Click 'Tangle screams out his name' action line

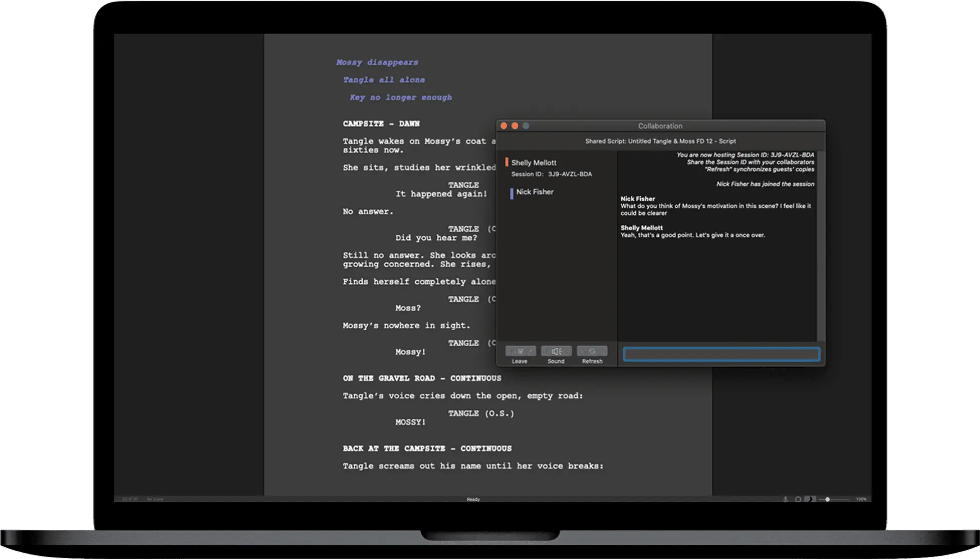pyautogui.click(x=473, y=466)
